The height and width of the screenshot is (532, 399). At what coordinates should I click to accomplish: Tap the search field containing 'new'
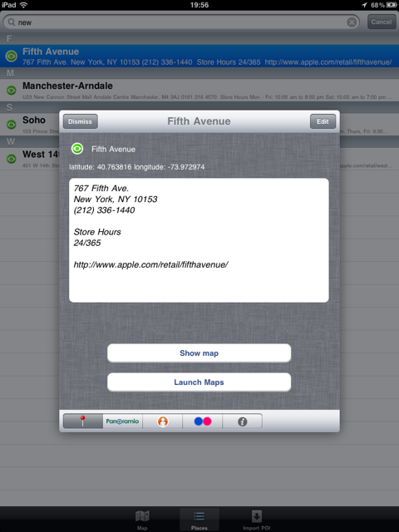click(x=181, y=22)
